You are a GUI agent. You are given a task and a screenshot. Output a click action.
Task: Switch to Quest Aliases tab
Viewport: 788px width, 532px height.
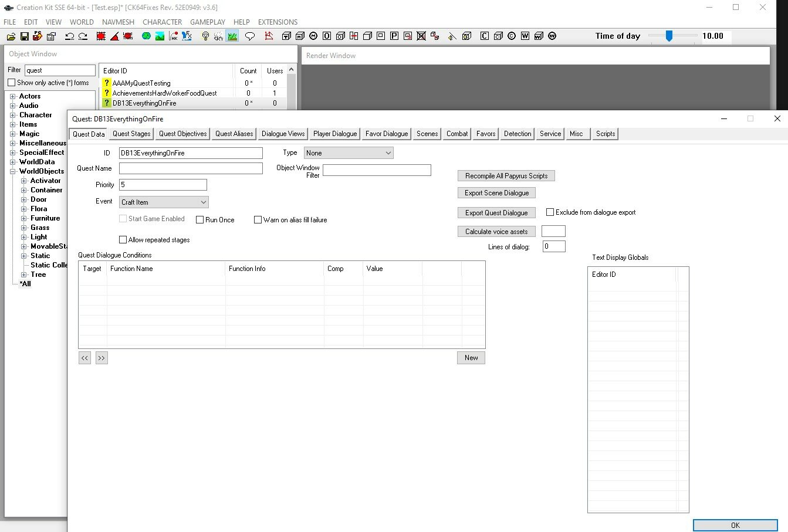coord(234,134)
